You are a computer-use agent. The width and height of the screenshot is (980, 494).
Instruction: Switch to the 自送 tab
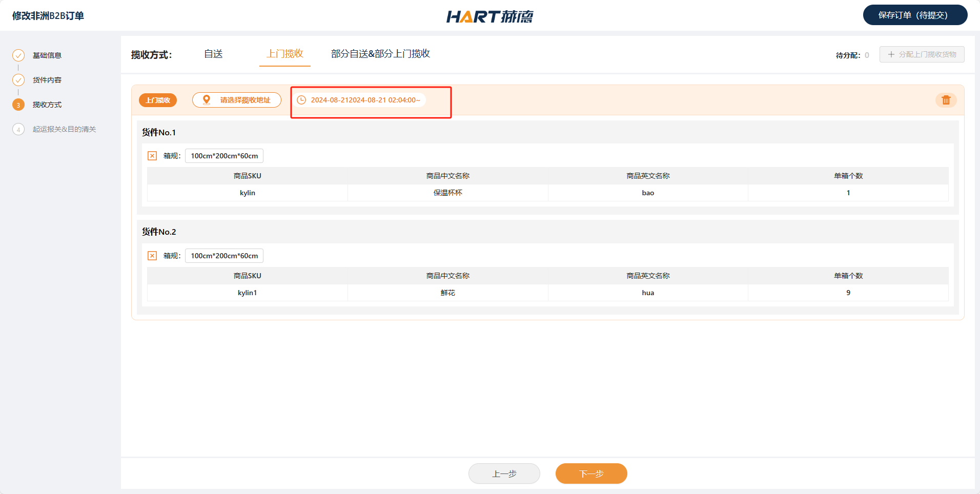click(213, 54)
